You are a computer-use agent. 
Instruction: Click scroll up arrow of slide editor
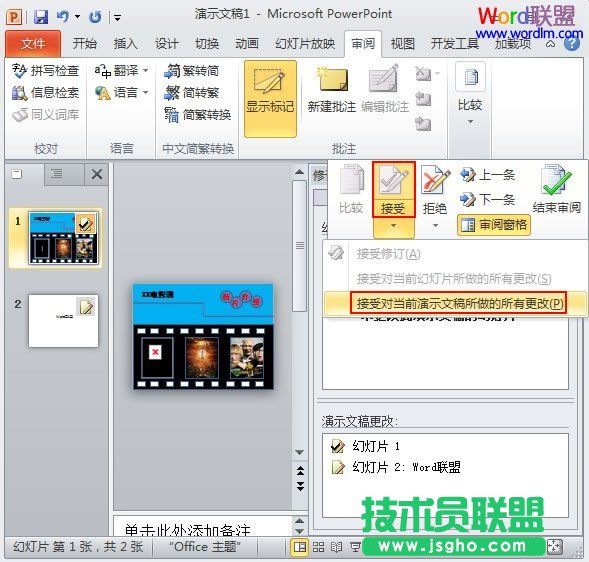pyautogui.click(x=299, y=172)
